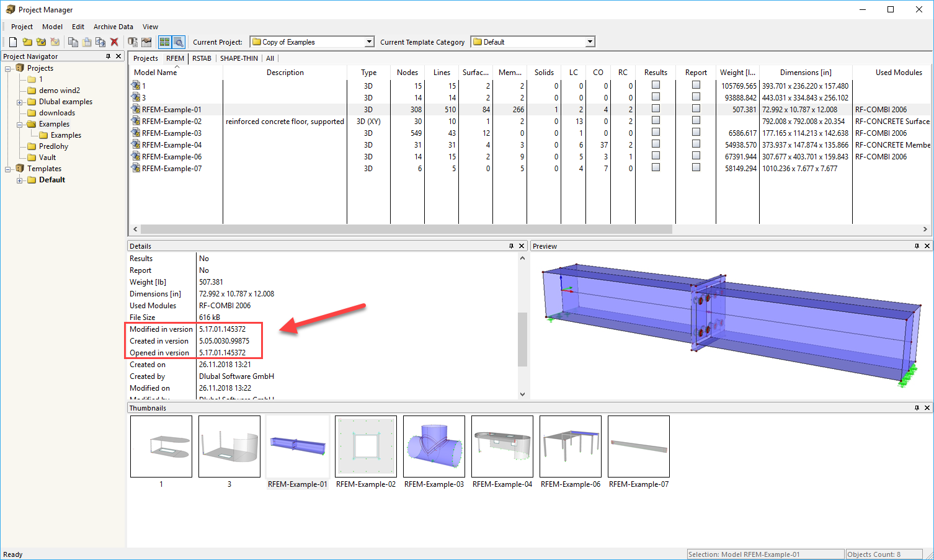Create a new model

tap(13, 42)
